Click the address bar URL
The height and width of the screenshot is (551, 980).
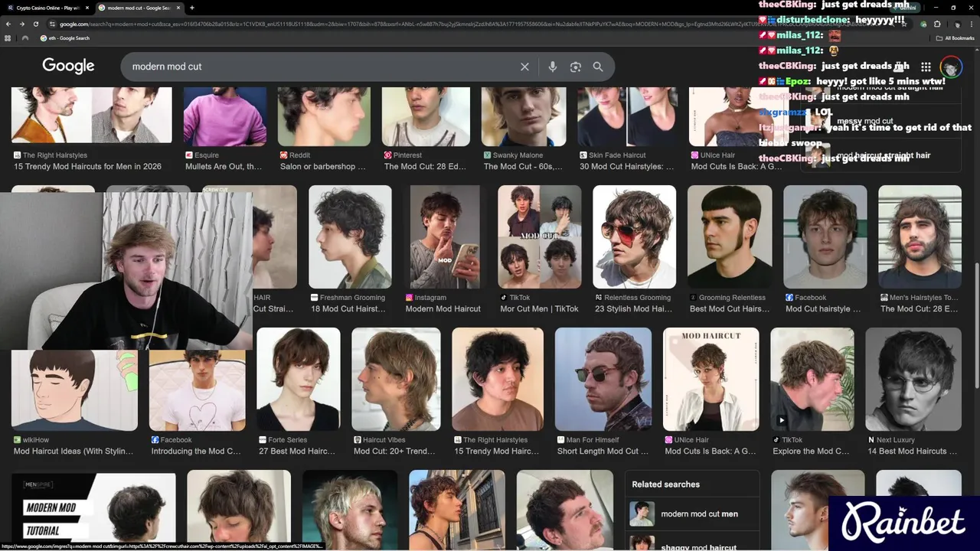[x=459, y=24]
